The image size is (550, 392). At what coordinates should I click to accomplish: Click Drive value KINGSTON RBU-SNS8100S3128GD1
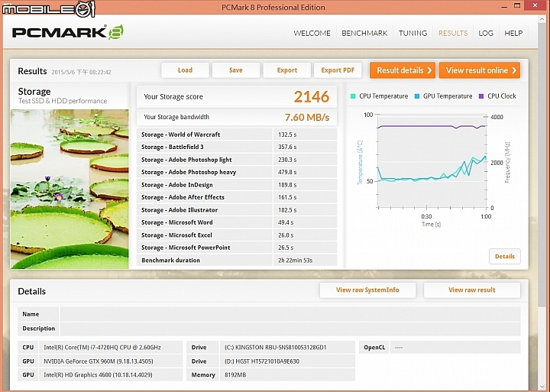[287, 348]
